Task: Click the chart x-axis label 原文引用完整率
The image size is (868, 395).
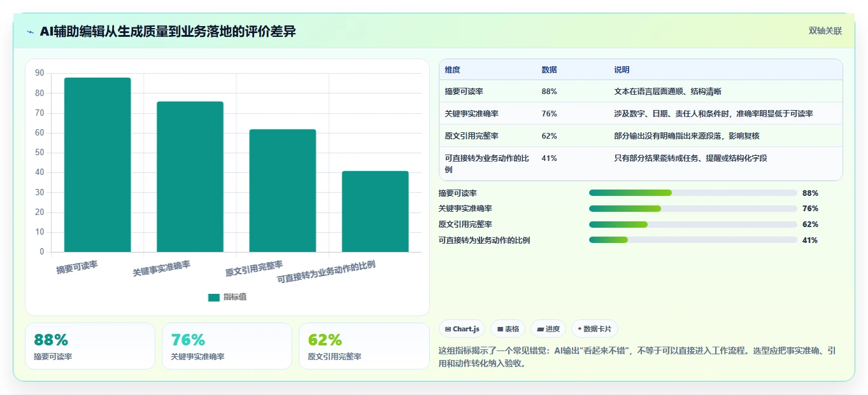Action: coord(254,268)
